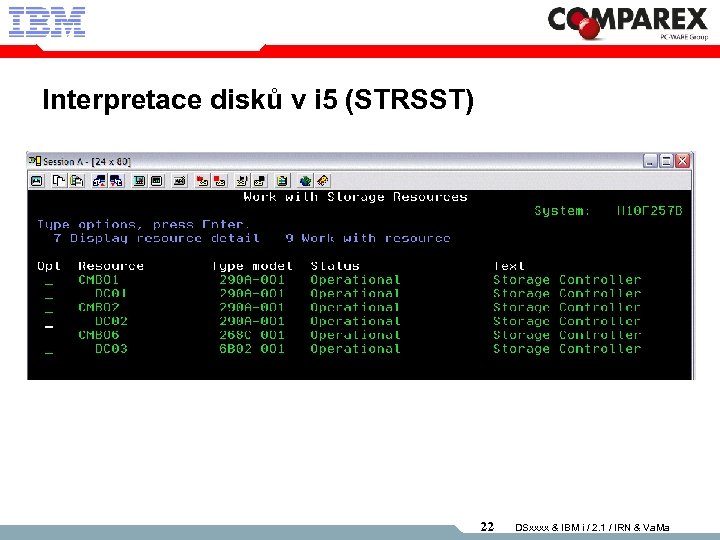This screenshot has height=540, width=720.
Task: Click the Text column header
Action: pos(509,266)
